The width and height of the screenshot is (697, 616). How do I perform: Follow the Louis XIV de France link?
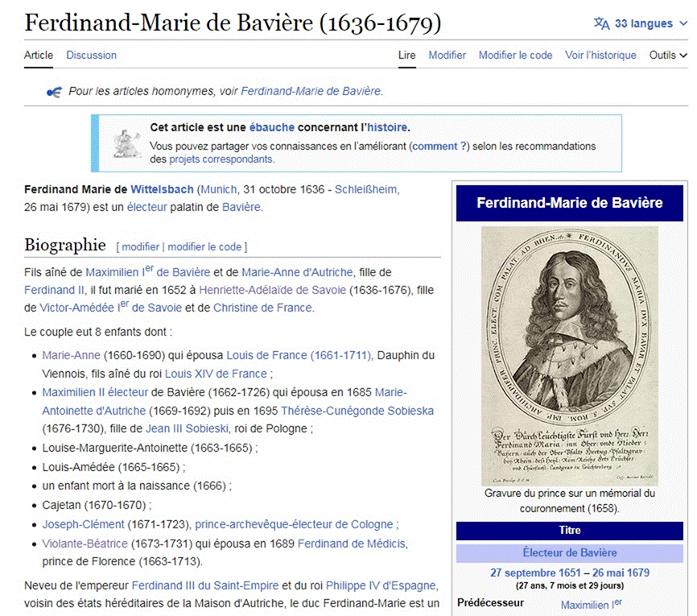216,374
